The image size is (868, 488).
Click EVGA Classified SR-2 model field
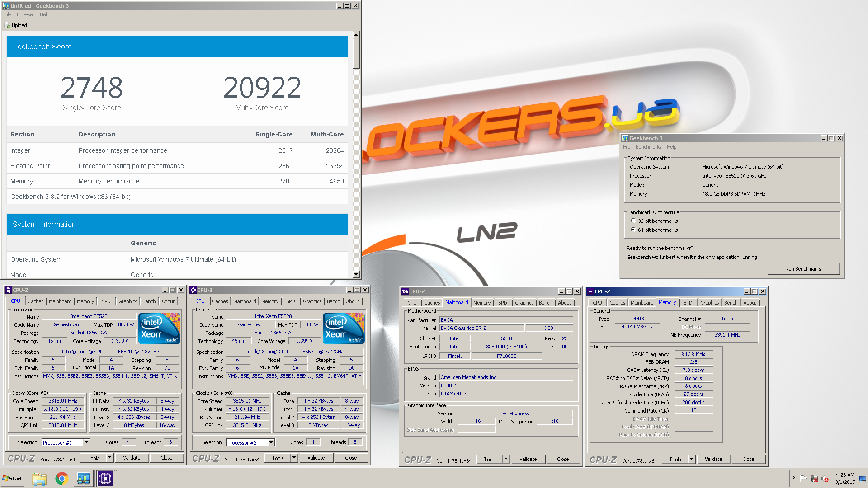click(482, 328)
